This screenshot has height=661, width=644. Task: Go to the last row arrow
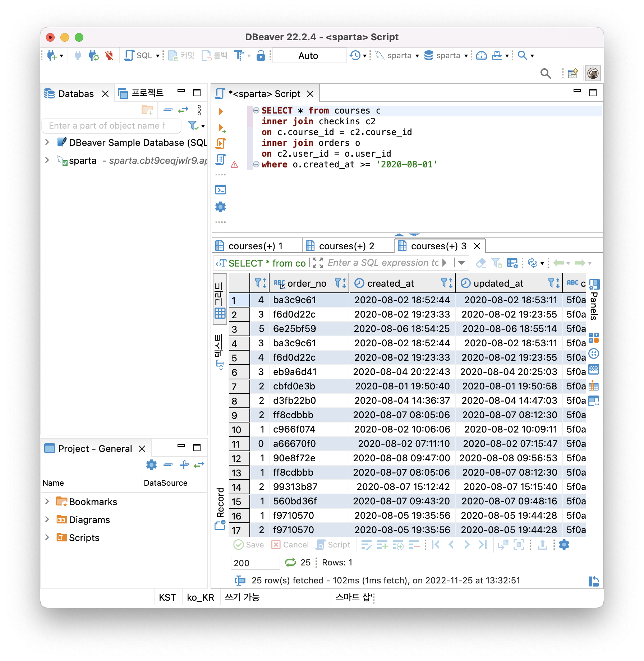tap(483, 545)
